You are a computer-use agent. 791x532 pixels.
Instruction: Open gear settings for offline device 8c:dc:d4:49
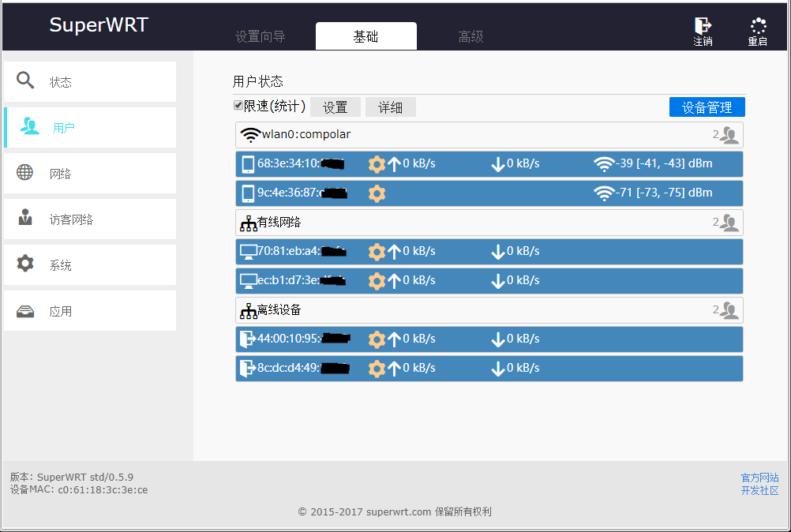coord(377,369)
